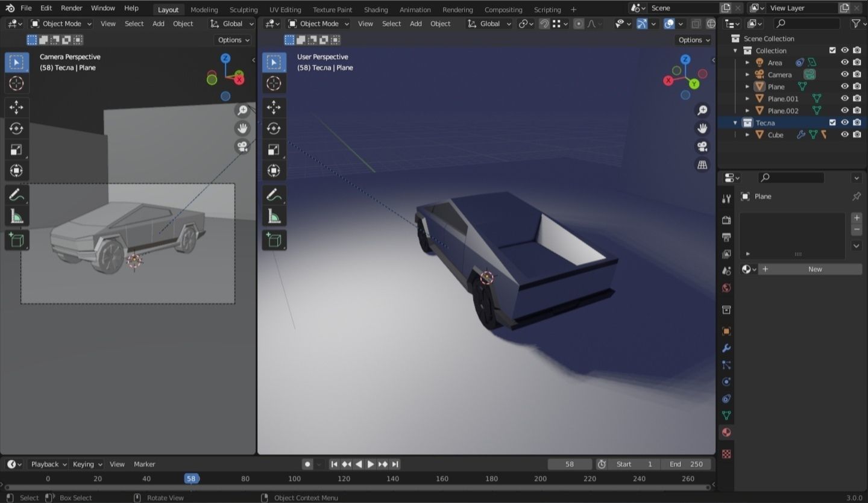Viewport: 868px width, 503px height.
Task: Expand the Area light tree row
Action: [x=747, y=63]
